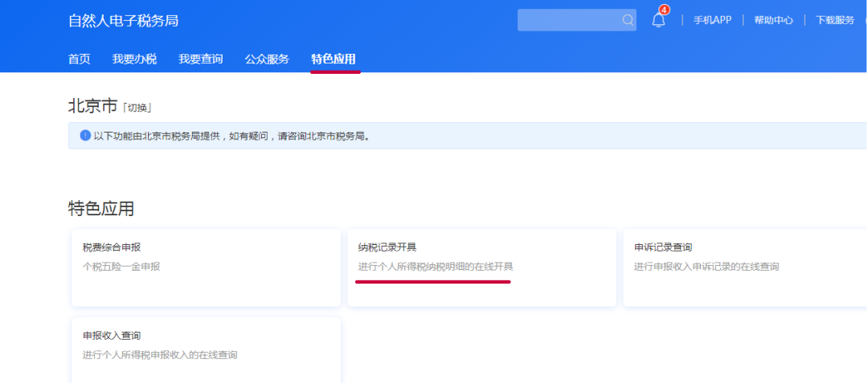Click the 特色应用 section heading
This screenshot has height=392, width=868.
point(101,208)
